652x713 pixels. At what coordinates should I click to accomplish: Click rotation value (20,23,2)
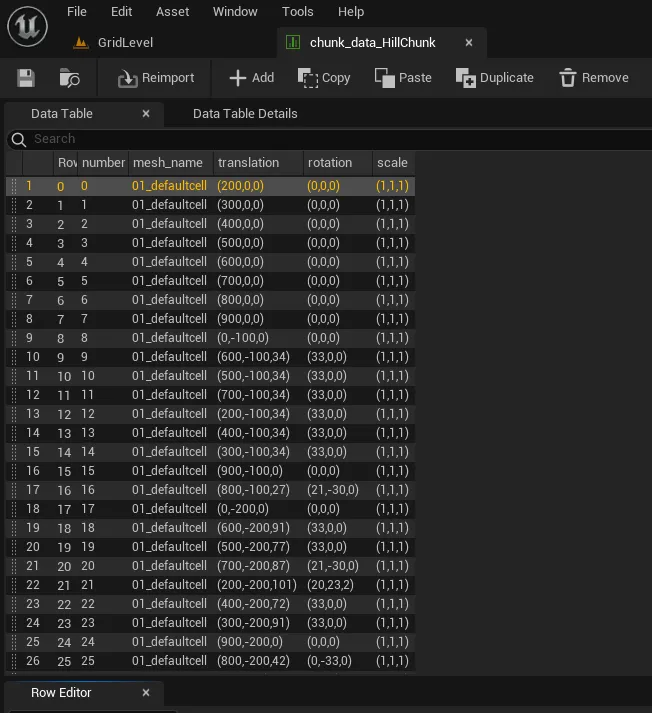click(x=331, y=585)
